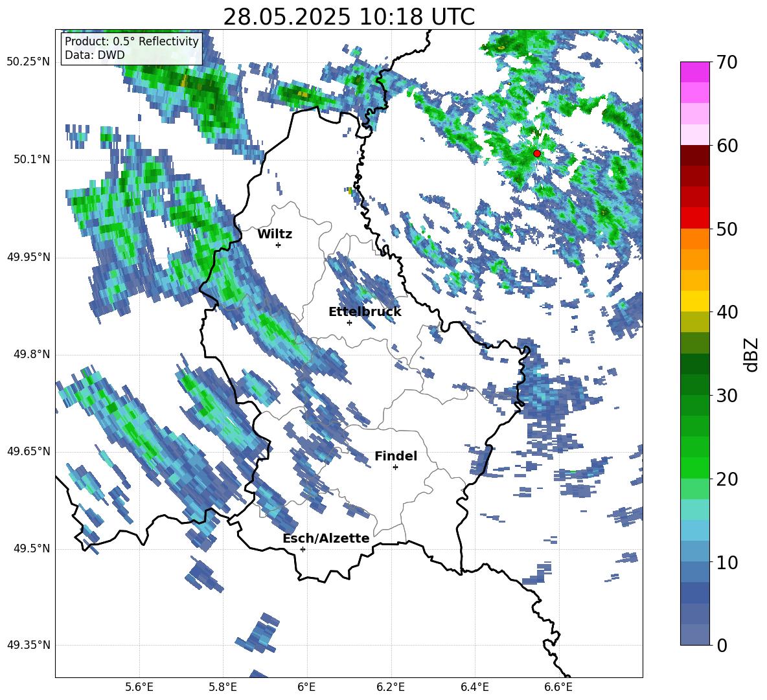
Task: Click the magenta top colorbar segment
Action: click(x=694, y=72)
